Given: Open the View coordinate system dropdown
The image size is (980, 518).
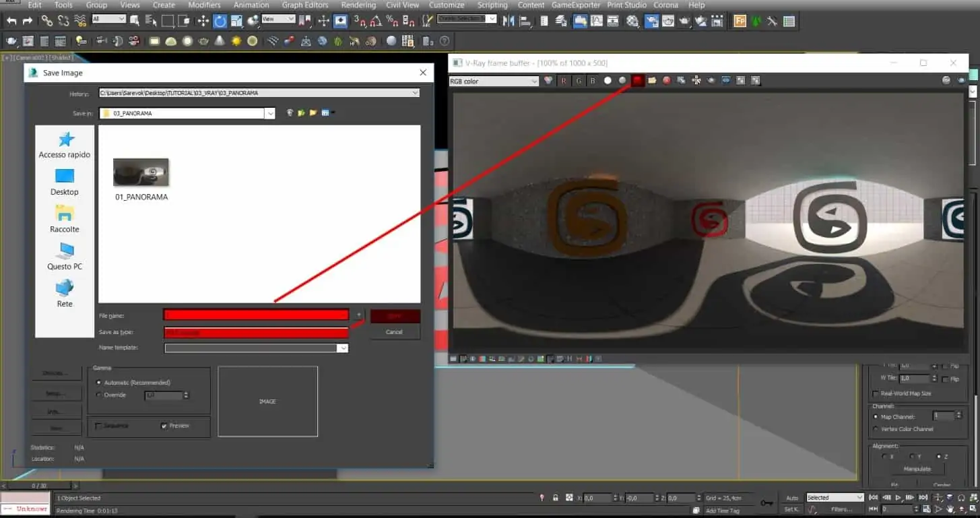Looking at the screenshot, I should (x=278, y=20).
